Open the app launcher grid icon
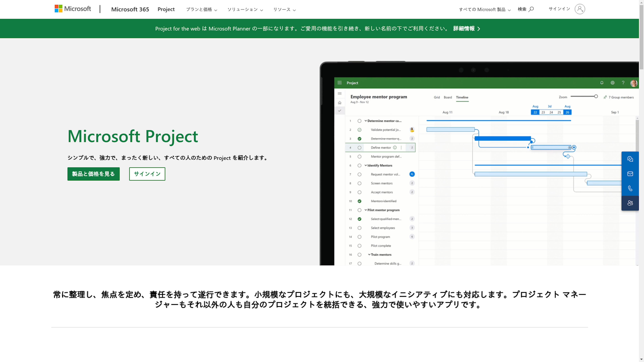This screenshot has width=644, height=362. (x=339, y=83)
